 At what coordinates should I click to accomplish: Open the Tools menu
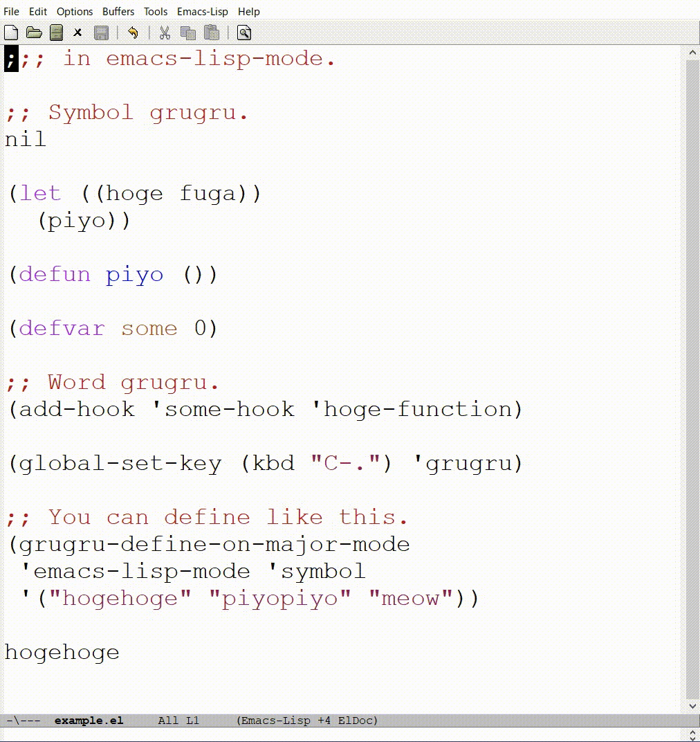click(x=156, y=11)
